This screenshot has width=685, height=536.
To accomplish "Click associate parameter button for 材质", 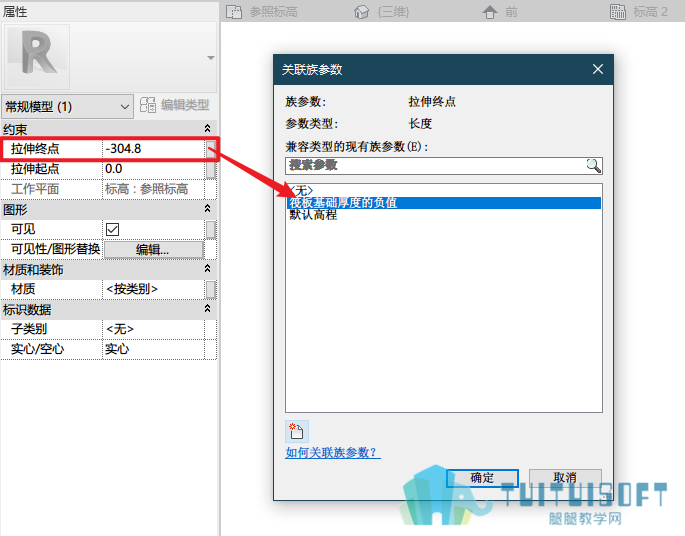I will coord(211,289).
